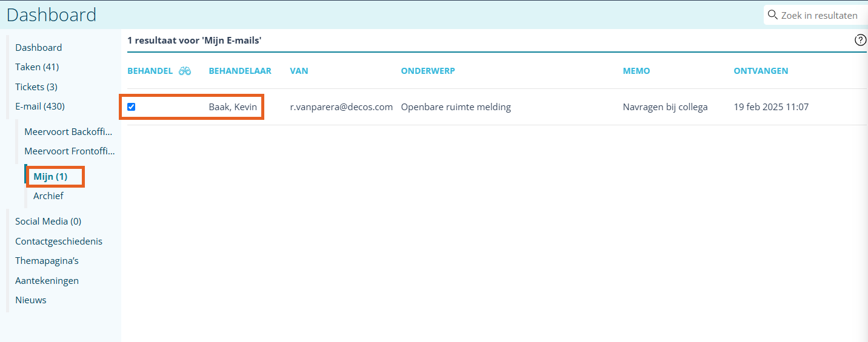Uncheck the Behandel checkbox for Baak, Kevin
Image resolution: width=868 pixels, height=342 pixels.
pyautogui.click(x=131, y=107)
